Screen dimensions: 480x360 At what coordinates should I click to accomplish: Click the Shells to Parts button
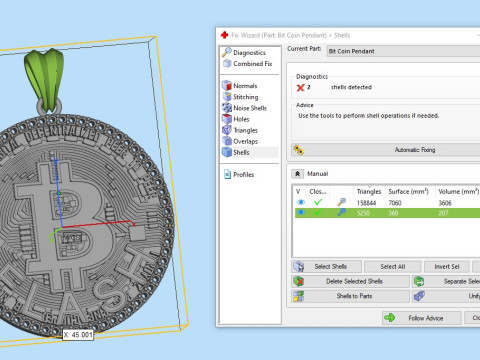click(350, 296)
